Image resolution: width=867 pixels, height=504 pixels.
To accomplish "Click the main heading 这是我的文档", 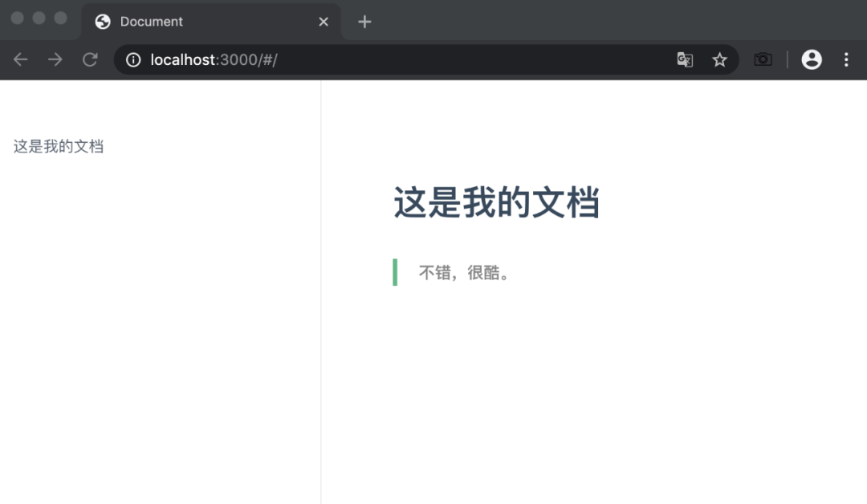I will click(x=496, y=202).
